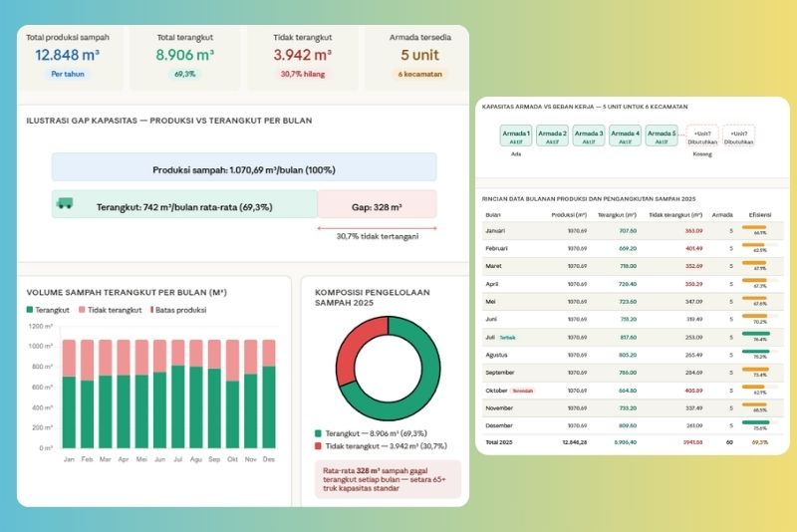Toggle the 'Batas produksi' legend item
This screenshot has height=532, width=797.
point(179,310)
